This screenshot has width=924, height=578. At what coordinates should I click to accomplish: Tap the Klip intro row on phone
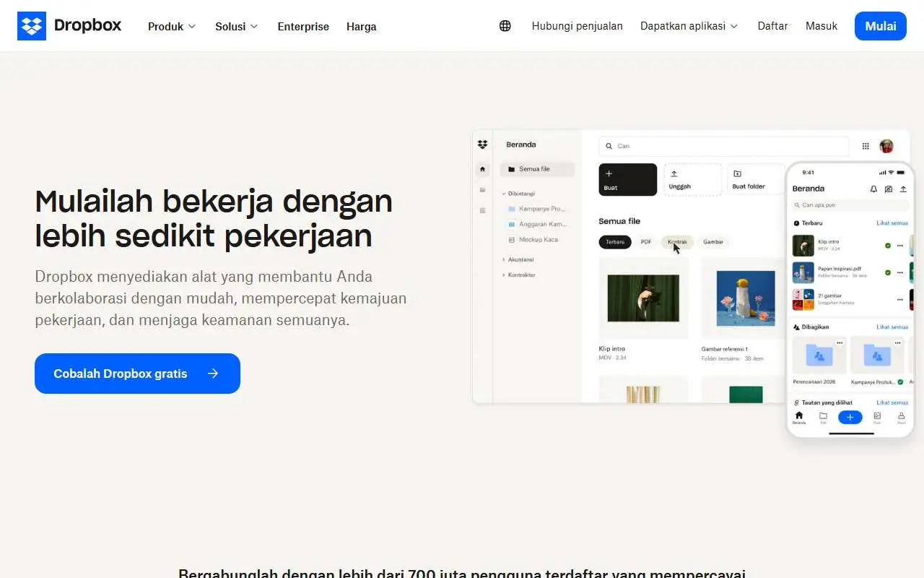[850, 246]
